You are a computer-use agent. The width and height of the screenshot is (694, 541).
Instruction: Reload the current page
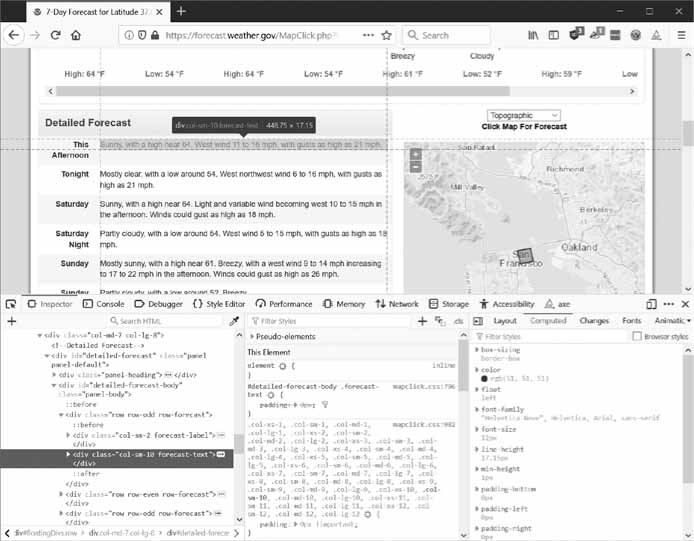click(55, 35)
